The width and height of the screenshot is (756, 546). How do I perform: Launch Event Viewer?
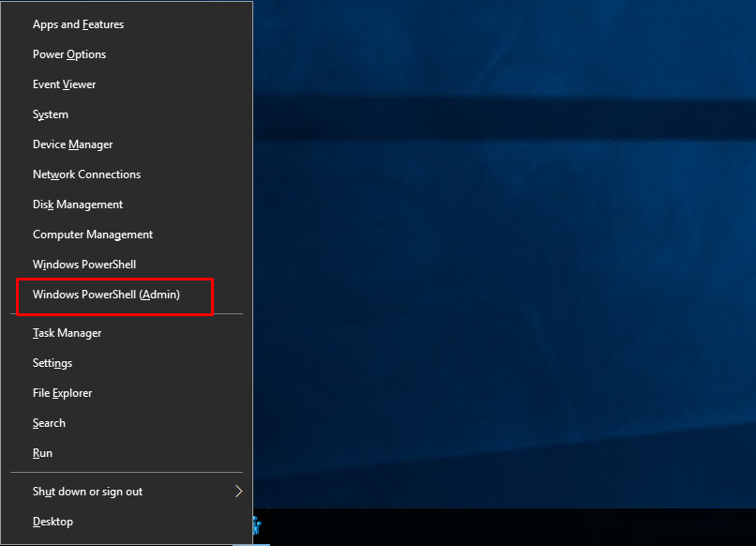point(127,83)
